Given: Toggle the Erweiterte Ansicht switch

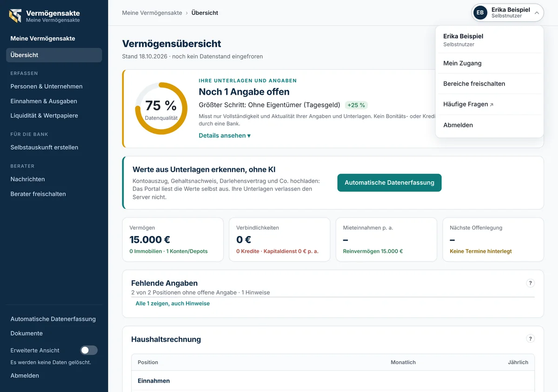Looking at the screenshot, I should (x=89, y=350).
